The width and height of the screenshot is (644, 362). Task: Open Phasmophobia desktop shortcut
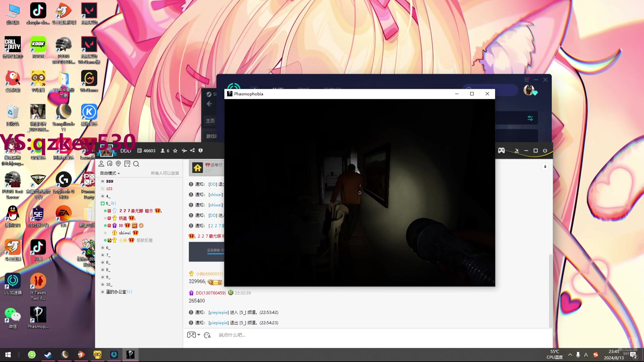(38, 318)
